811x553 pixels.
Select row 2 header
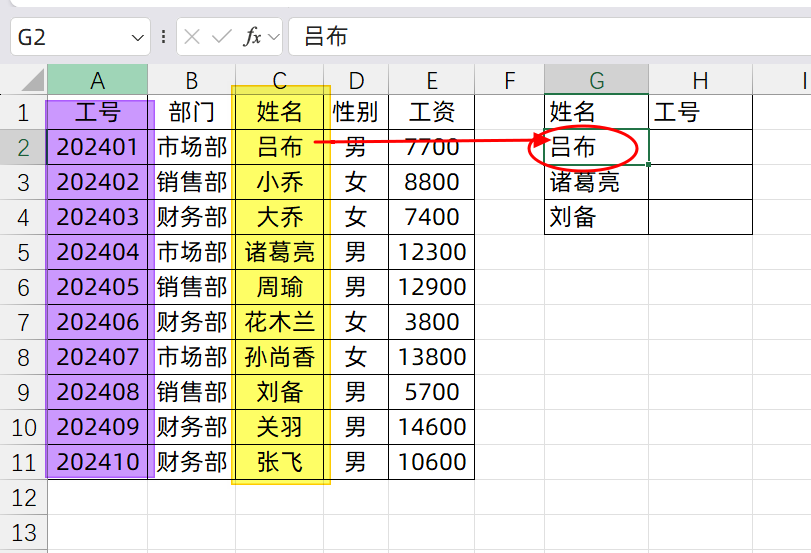coord(23,147)
